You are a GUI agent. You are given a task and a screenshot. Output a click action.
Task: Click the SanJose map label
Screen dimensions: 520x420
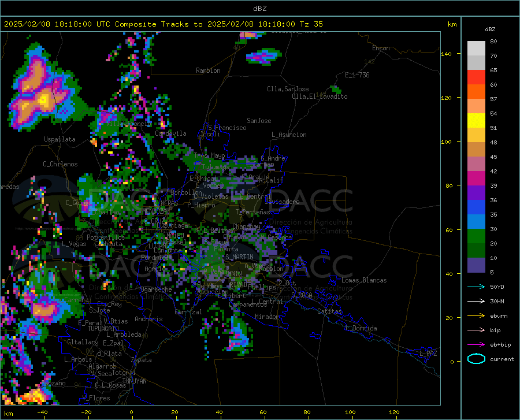(x=259, y=121)
